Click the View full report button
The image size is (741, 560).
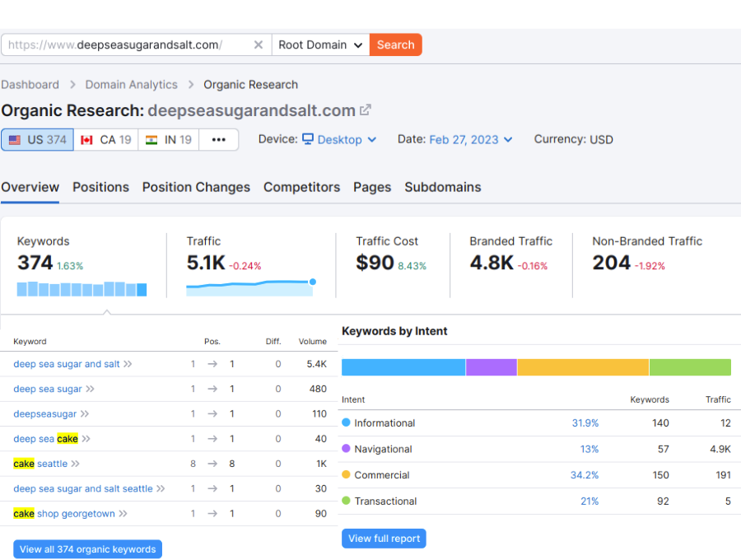tap(384, 539)
